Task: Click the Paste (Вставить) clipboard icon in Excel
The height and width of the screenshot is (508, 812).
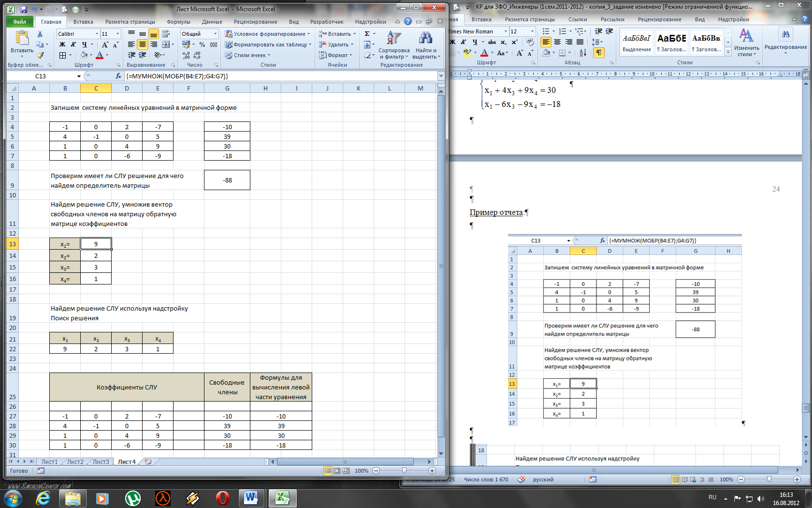Action: (x=22, y=38)
